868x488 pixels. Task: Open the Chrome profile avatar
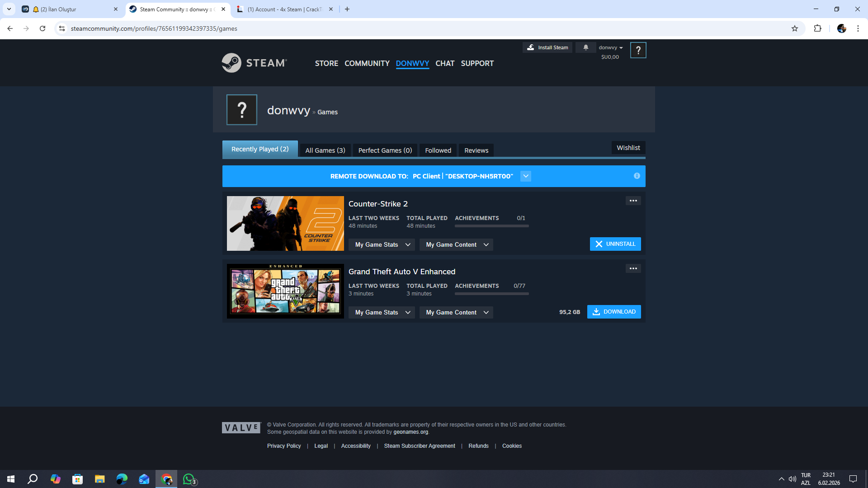tap(841, 28)
